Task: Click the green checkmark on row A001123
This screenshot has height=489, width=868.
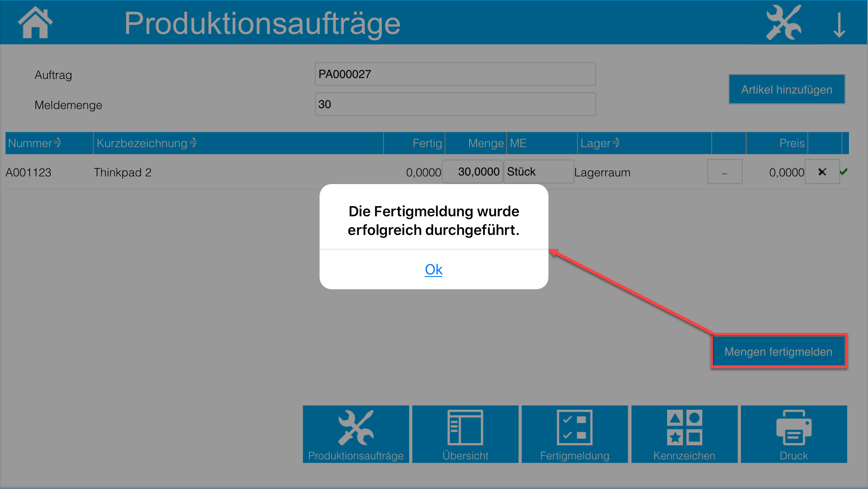Action: (843, 171)
